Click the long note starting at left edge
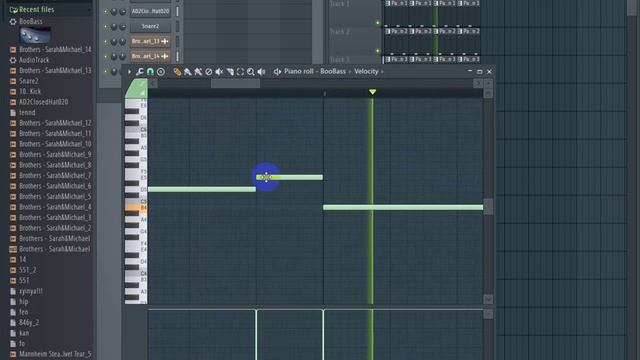 point(202,189)
